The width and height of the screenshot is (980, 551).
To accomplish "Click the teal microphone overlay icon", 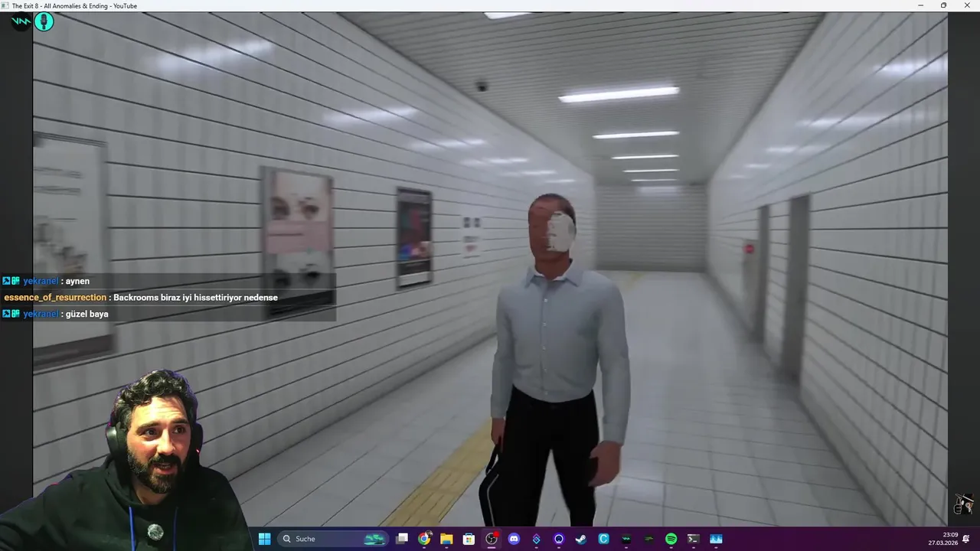I will point(44,21).
